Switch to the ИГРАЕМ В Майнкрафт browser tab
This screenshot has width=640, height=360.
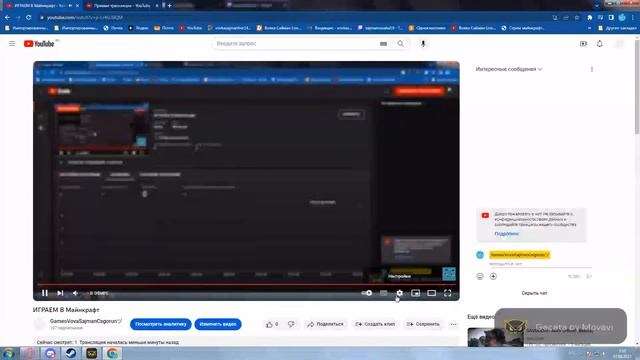coord(41,6)
